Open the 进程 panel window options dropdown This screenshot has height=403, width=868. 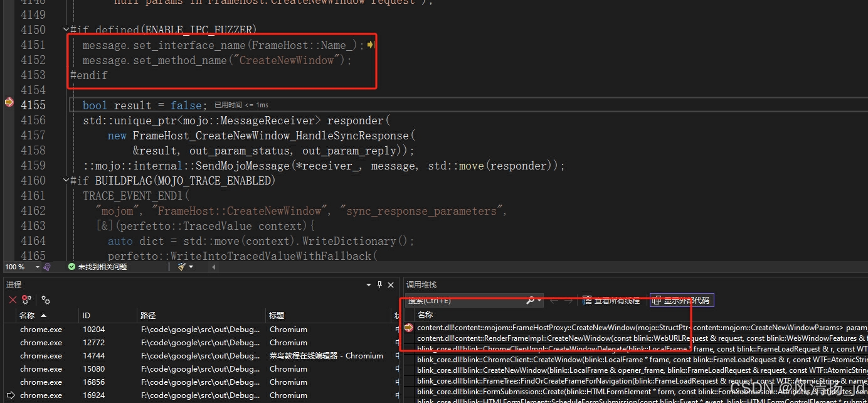369,285
